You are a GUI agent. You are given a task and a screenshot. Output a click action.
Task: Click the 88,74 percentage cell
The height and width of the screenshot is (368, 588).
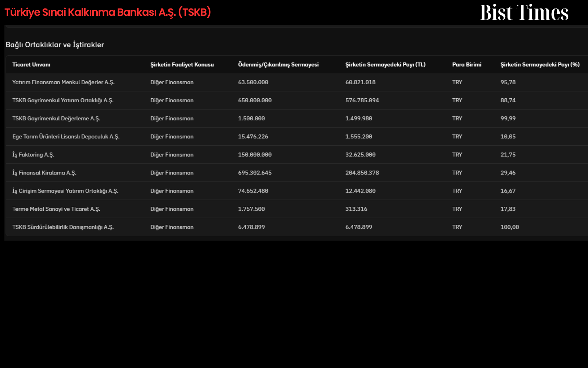508,100
